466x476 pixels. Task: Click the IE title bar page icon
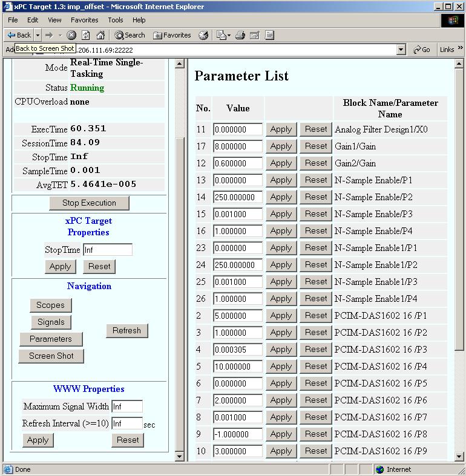(8, 7)
